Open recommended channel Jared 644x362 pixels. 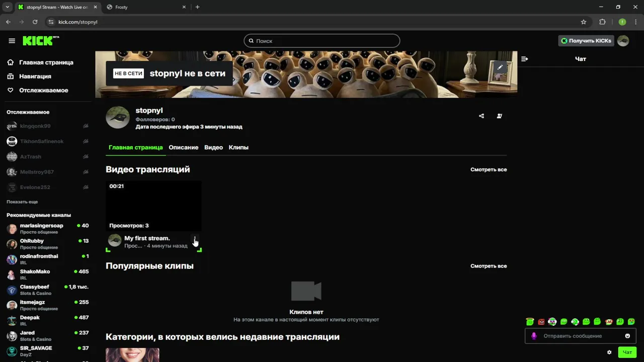click(x=48, y=336)
